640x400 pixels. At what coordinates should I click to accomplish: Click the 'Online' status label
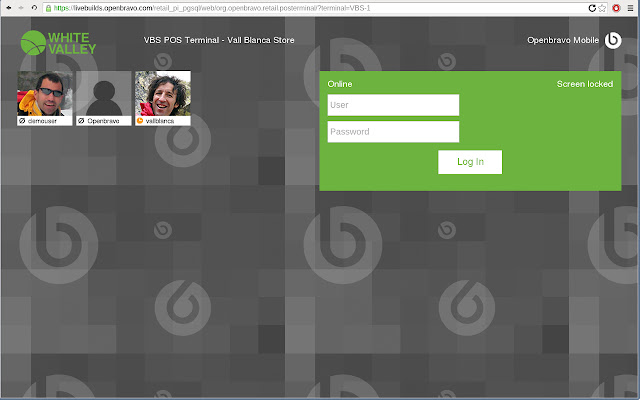340,84
